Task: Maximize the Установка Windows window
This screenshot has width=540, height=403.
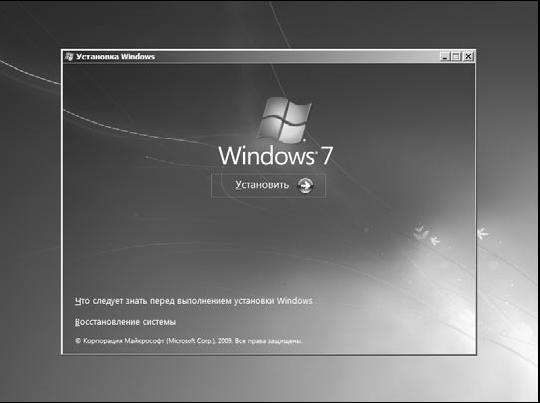Action: pyautogui.click(x=456, y=56)
